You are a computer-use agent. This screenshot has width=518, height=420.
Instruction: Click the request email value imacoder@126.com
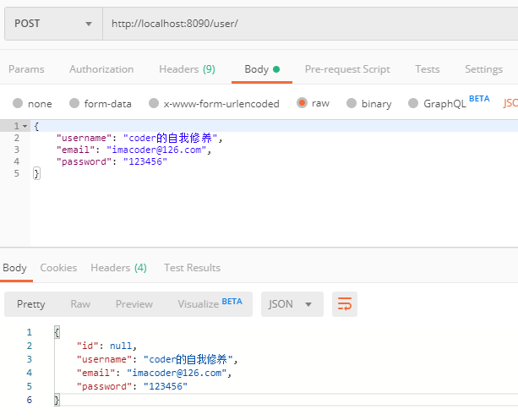pos(156,150)
